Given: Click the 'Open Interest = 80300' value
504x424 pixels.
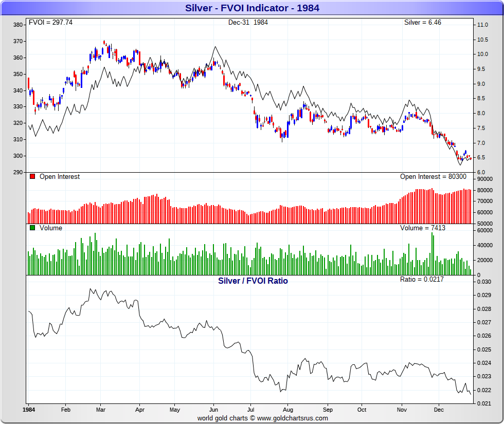Looking at the screenshot, I should (x=433, y=176).
